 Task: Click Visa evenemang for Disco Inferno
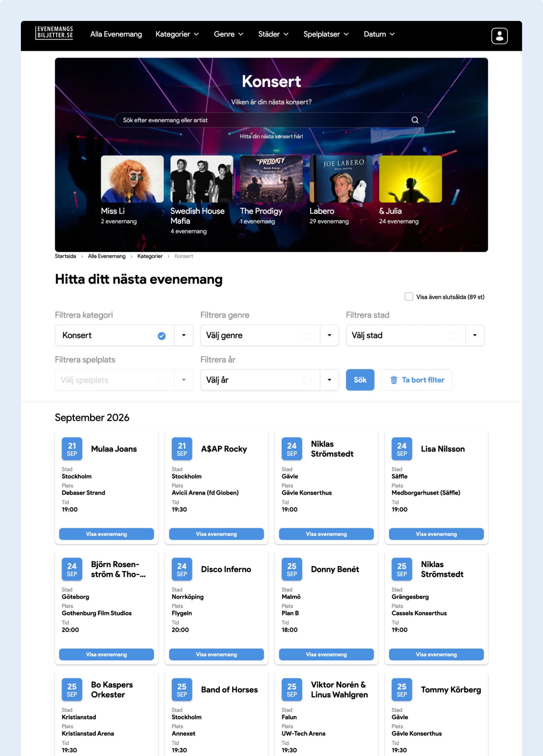[216, 654]
